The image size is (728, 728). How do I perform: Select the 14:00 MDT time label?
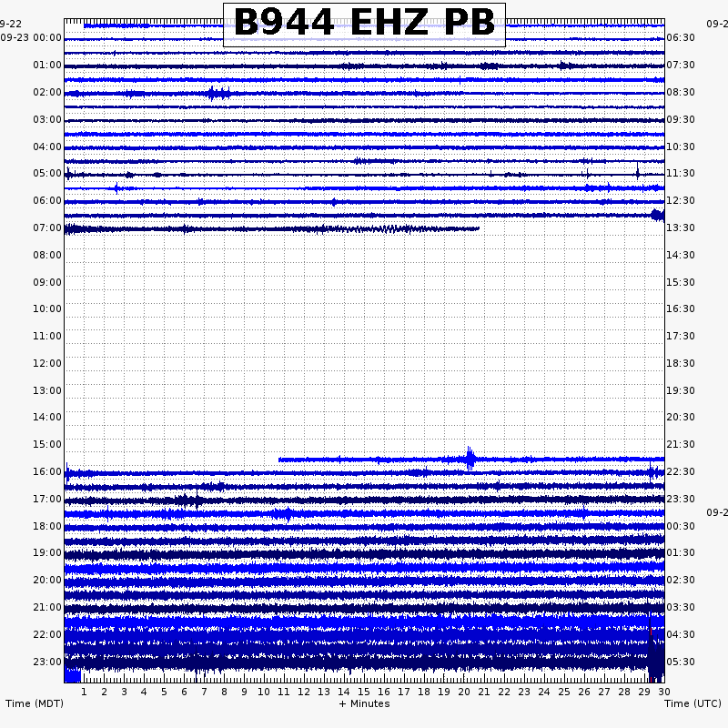47,417
